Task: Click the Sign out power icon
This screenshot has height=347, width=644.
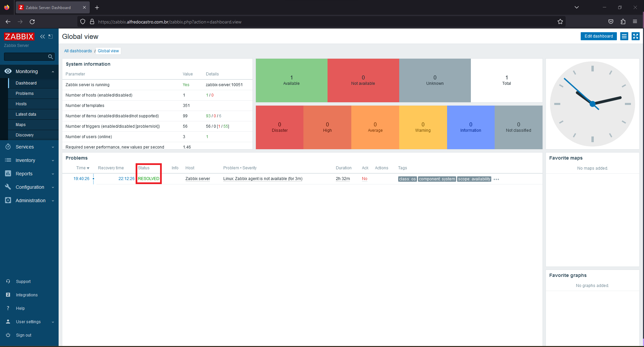Action: (x=8, y=335)
